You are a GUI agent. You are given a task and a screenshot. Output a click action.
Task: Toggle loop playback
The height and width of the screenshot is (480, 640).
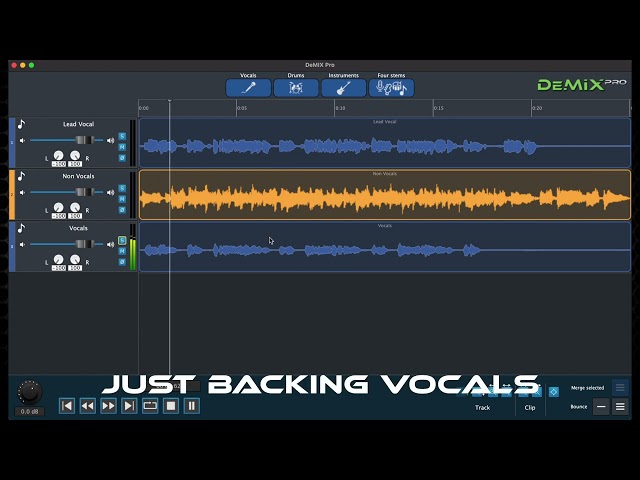150,406
